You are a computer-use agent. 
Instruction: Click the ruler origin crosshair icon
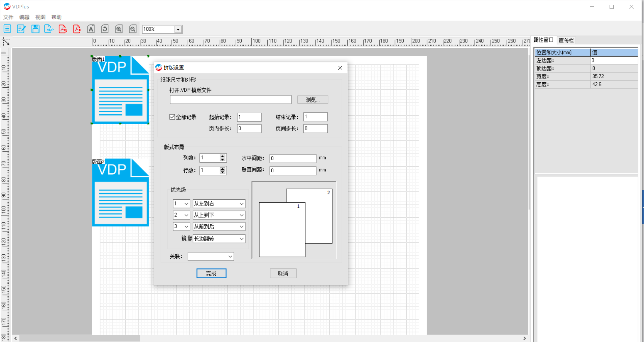coord(6,41)
